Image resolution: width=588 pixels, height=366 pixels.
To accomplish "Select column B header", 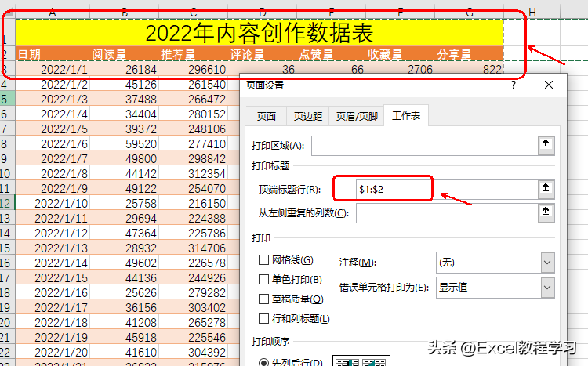I will (x=125, y=12).
